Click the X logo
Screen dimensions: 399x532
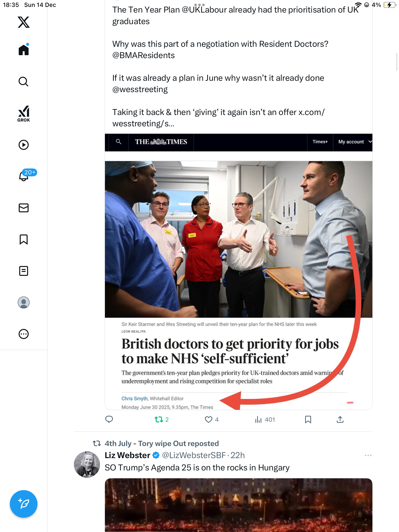(x=24, y=22)
